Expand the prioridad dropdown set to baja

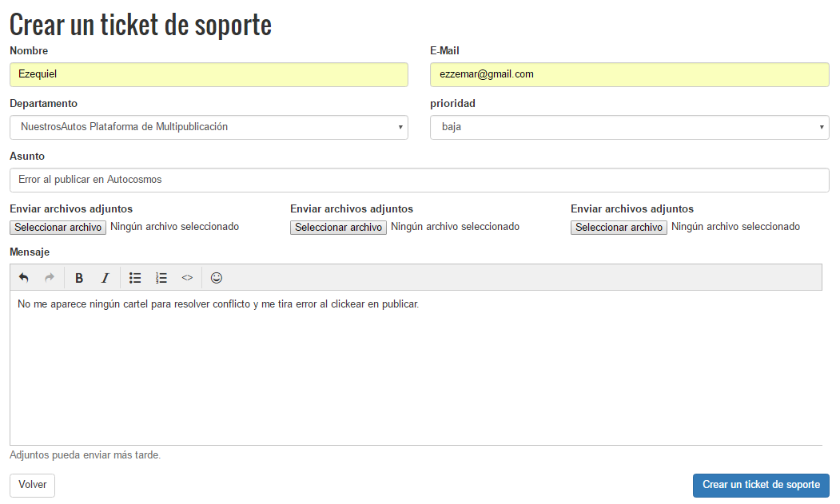point(629,127)
